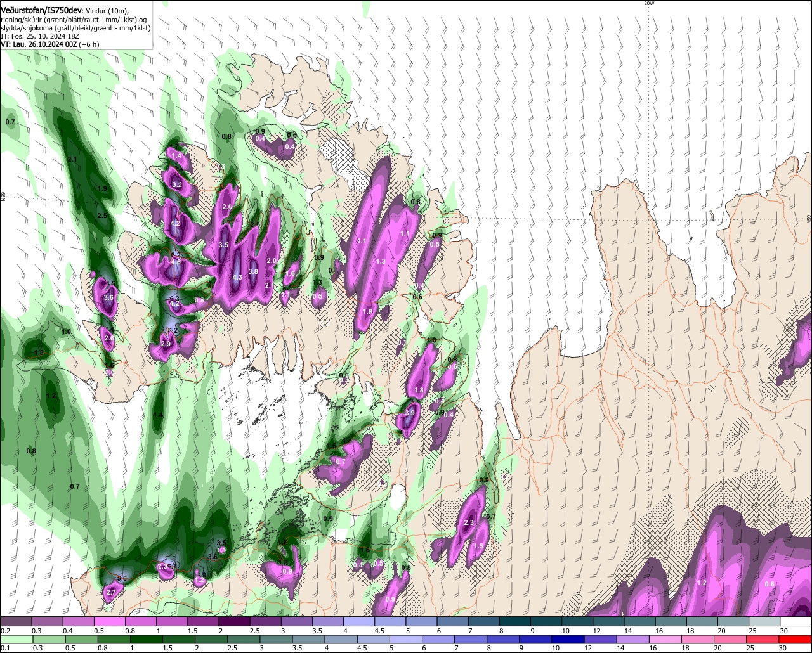Select the white 30 mm snow swatch
This screenshot has width=812, height=653.
796,622
